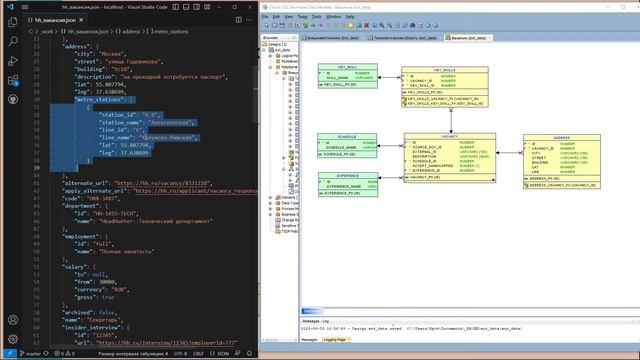This screenshot has width=640, height=360.
Task: Expand the Process Model node in Browser tree
Action: (x=270, y=209)
